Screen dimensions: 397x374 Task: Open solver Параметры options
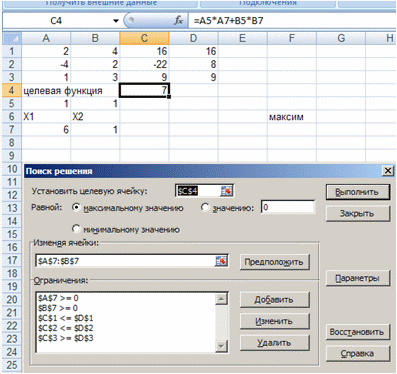click(357, 278)
